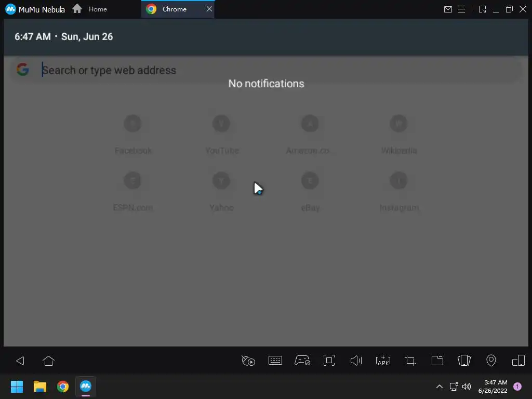Viewport: 532px width, 399px height.
Task: Click the Android back arrow button
Action: [20, 361]
